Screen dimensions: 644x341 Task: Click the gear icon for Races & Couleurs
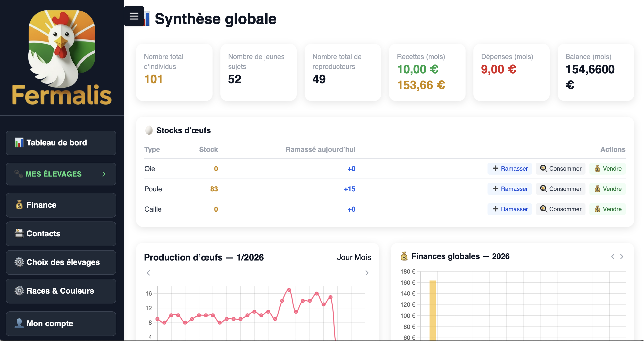click(x=19, y=291)
